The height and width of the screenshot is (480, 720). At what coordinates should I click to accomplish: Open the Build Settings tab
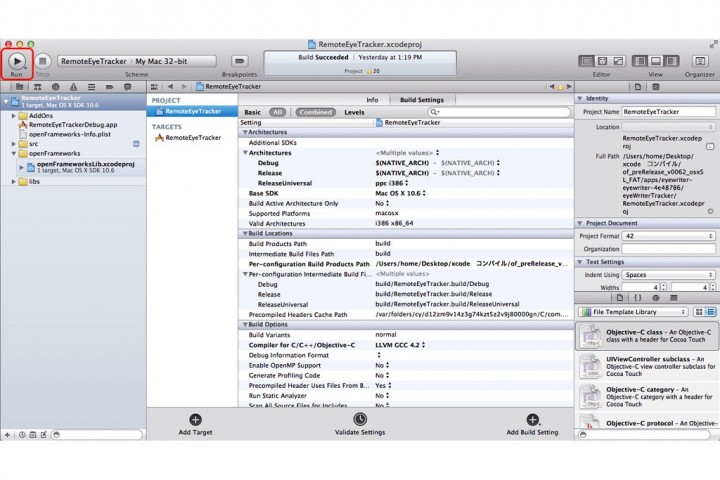click(422, 100)
